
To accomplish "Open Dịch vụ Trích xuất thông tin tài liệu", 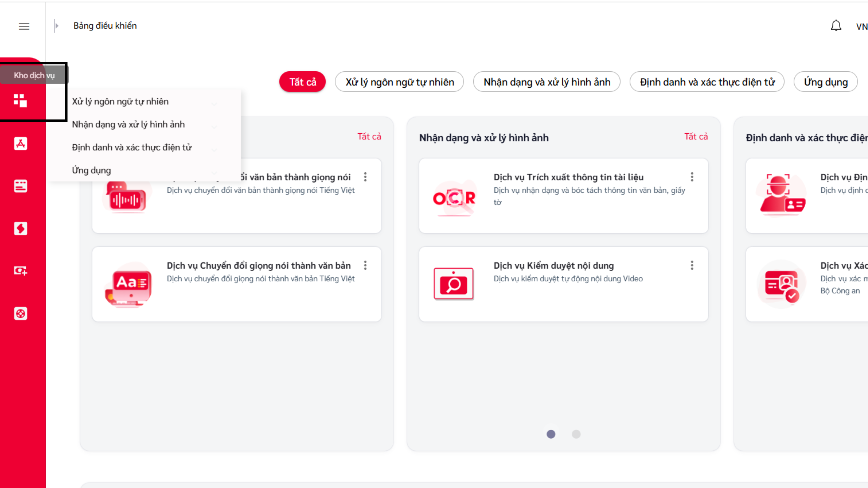I will pos(569,177).
